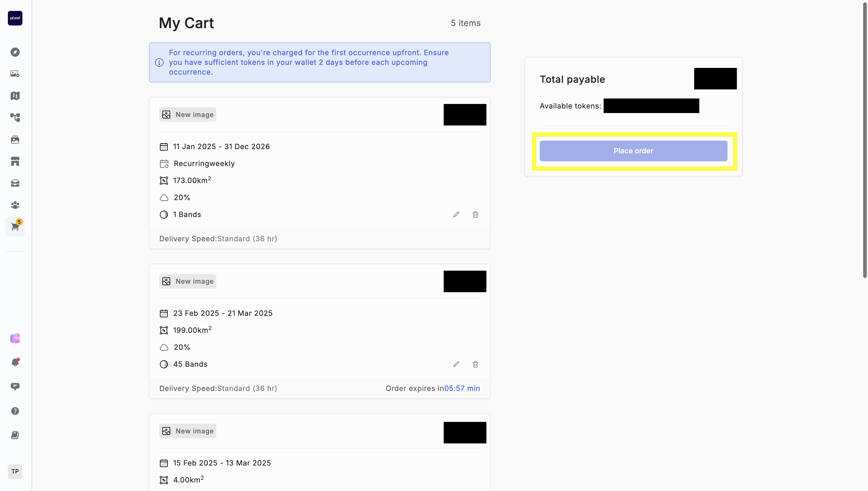Screen dimensions: 868x491
Task: Click the Available tokens label
Action: coord(571,106)
